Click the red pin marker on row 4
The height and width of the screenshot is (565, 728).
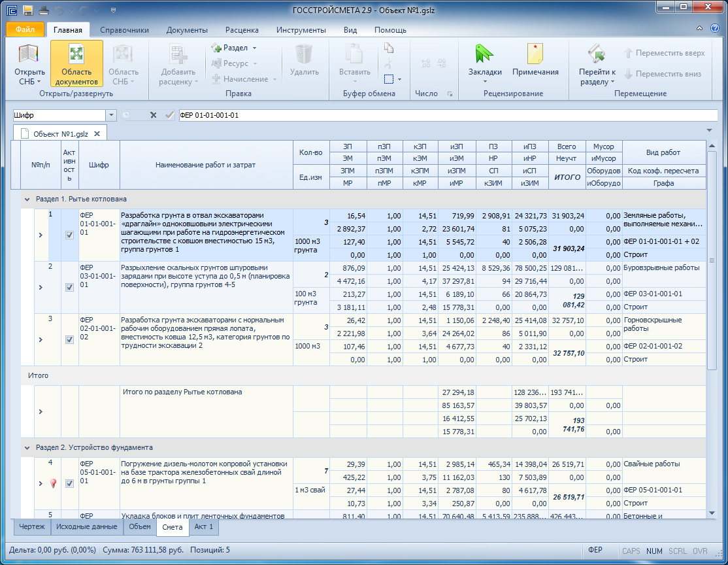[53, 484]
